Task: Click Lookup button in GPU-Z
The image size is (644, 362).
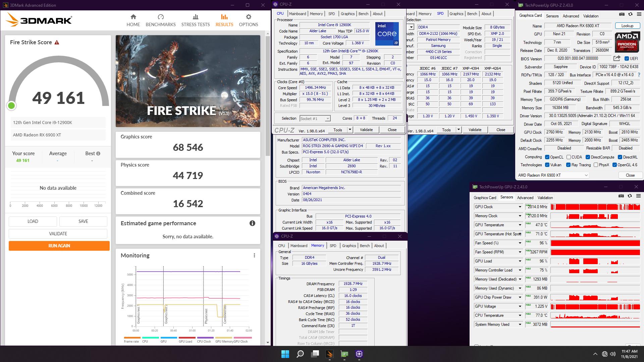Action: [627, 26]
